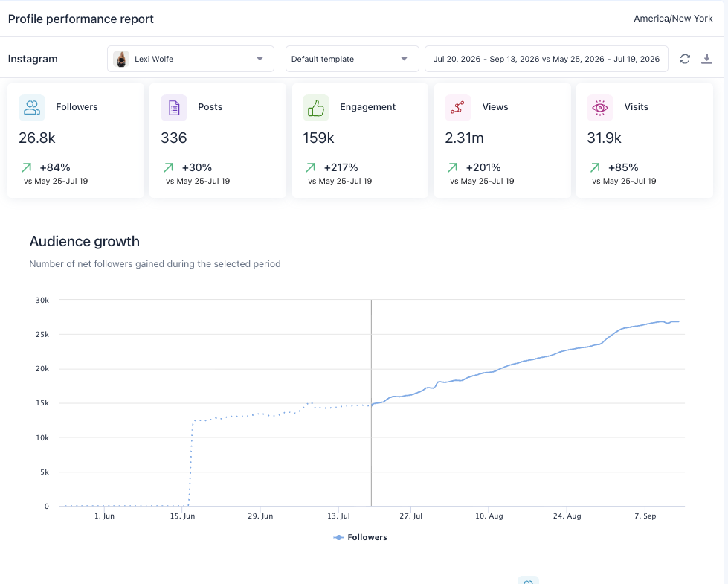The image size is (728, 584).
Task: Click the Visits card label
Action: [x=636, y=107]
